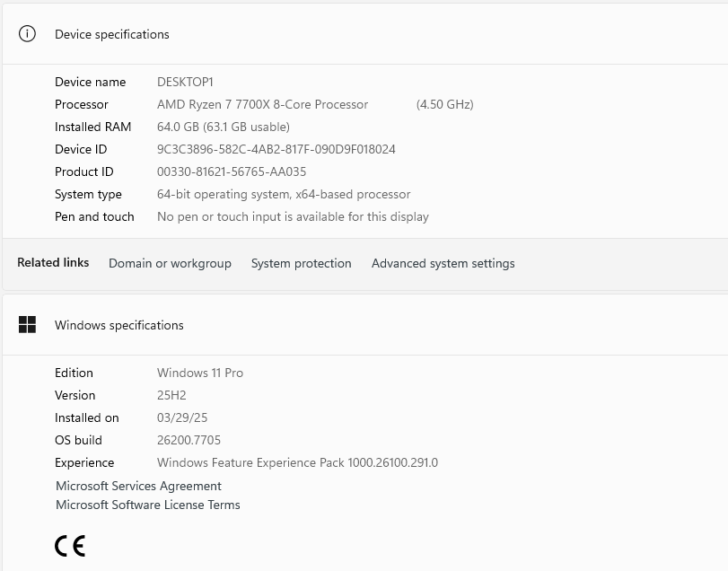Select the version value 25H2
This screenshot has width=728, height=571.
pyautogui.click(x=171, y=395)
